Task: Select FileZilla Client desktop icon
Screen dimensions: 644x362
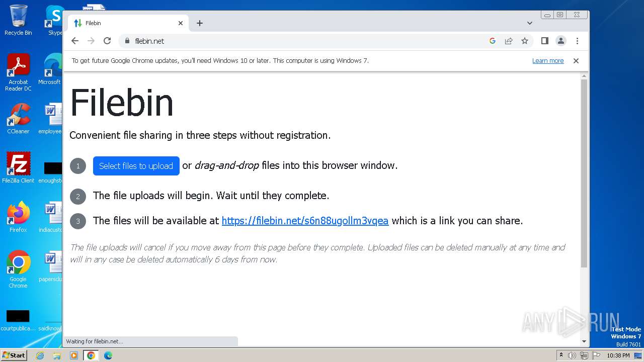Action: pos(18,168)
